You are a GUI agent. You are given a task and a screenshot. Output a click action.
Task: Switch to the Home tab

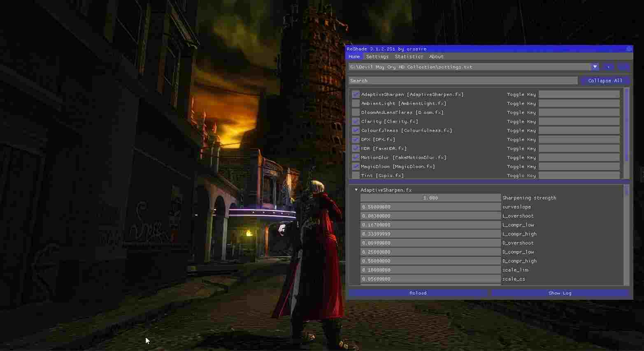[354, 57]
